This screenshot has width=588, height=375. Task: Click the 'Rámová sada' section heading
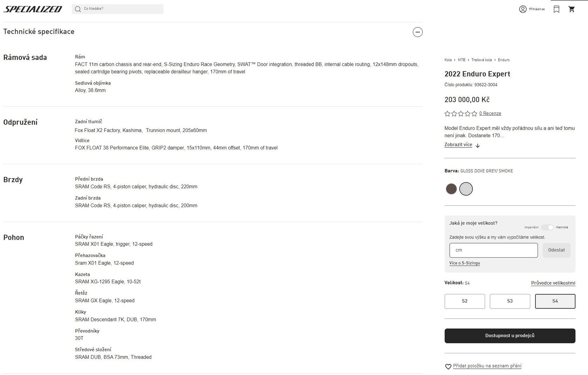(25, 57)
